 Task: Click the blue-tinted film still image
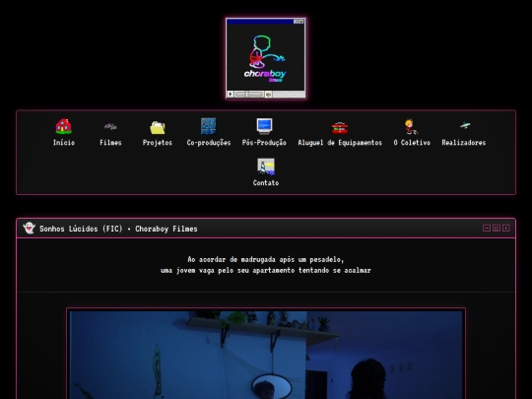pos(266,355)
